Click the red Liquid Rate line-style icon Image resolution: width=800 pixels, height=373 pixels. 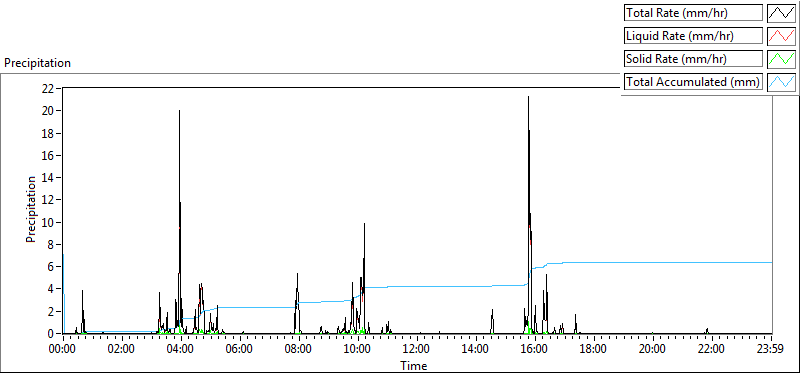[x=781, y=36]
